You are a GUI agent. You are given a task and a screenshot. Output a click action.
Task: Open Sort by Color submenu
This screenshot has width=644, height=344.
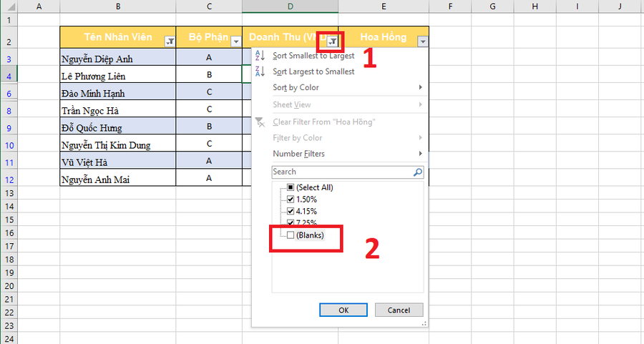pyautogui.click(x=340, y=87)
